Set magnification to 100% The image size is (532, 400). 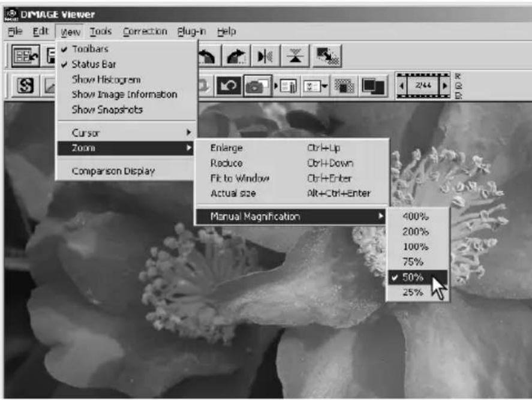(x=417, y=246)
